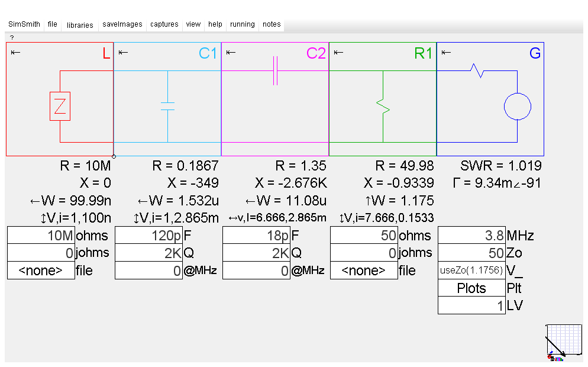Click the blue G block label
The width and height of the screenshot is (588, 367).
click(x=535, y=53)
